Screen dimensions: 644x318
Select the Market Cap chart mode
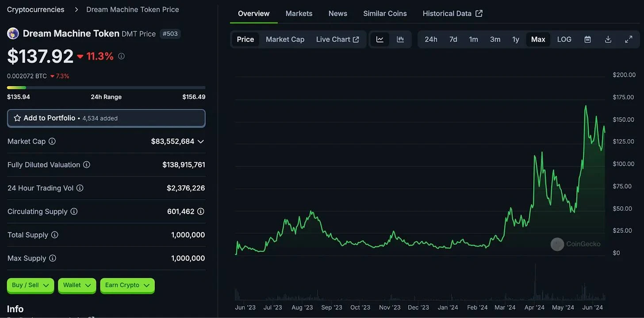tap(285, 39)
